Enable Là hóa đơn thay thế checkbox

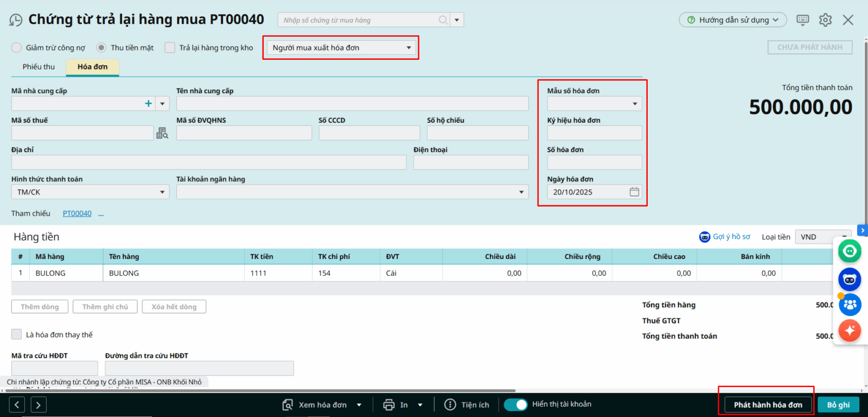click(x=17, y=334)
